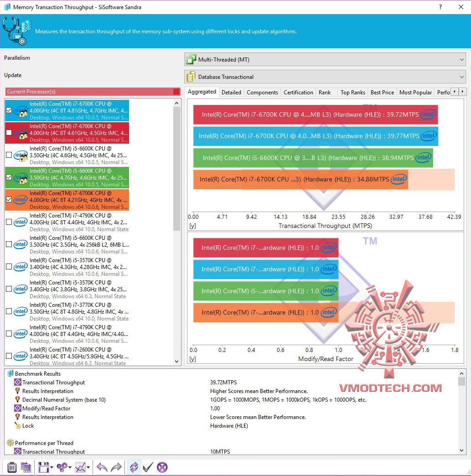Uncheck the i7-6700K 4.81GHz blue entry
Screen dimensions: 471x476
tap(9, 110)
